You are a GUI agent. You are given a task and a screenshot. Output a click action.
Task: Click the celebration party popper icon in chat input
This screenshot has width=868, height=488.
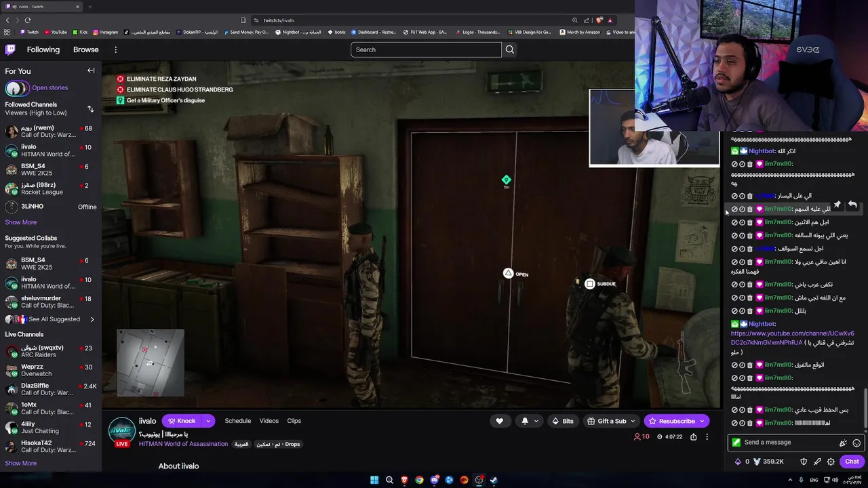(x=843, y=443)
